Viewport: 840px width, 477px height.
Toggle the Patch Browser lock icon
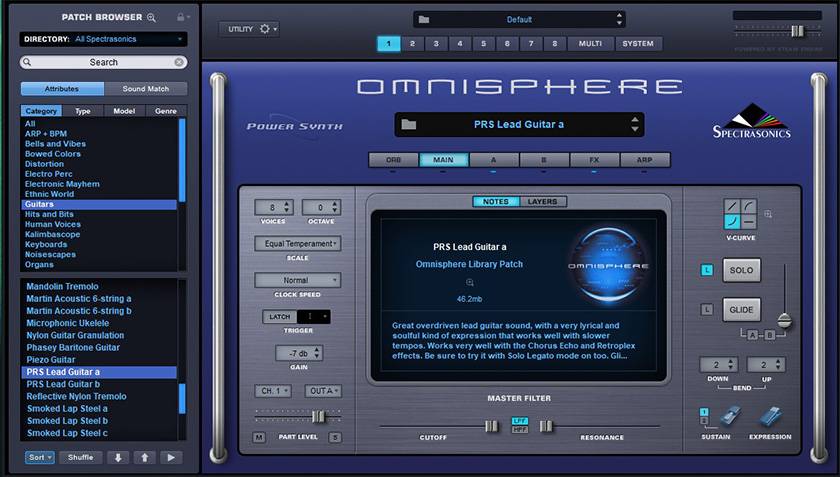click(181, 17)
